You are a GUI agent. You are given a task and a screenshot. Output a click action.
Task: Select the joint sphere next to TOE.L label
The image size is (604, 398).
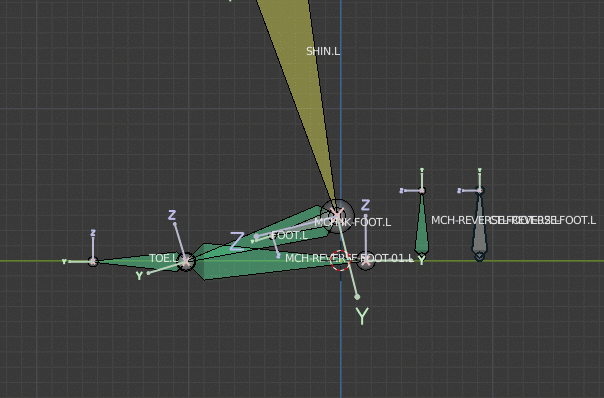187,262
